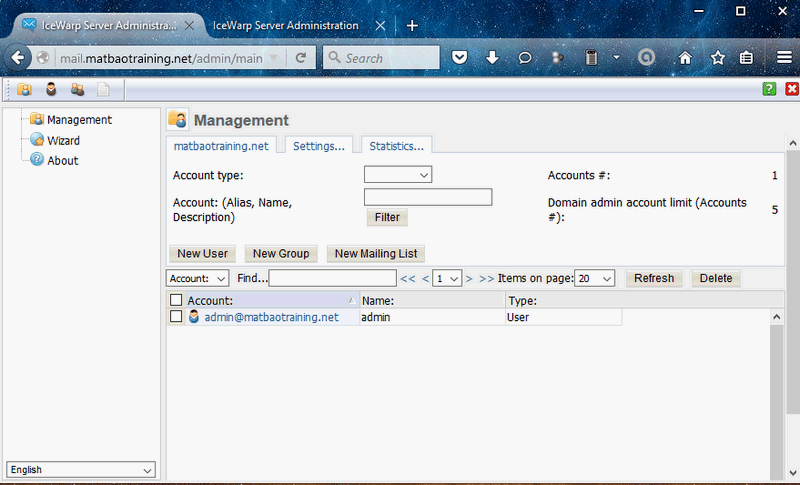This screenshot has height=485, width=800.
Task: Open the admin@matbaotraining.net account link
Action: pyautogui.click(x=271, y=317)
